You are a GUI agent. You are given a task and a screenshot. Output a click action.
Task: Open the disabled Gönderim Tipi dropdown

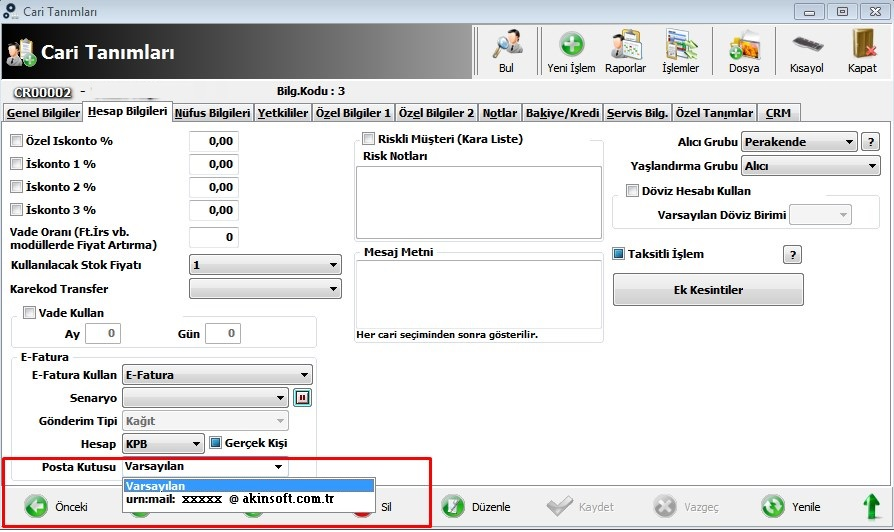coord(205,421)
